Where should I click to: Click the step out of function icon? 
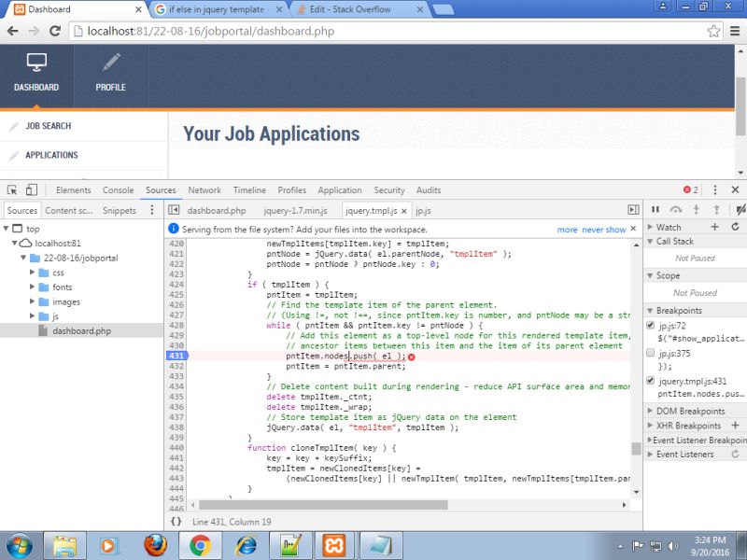716,209
